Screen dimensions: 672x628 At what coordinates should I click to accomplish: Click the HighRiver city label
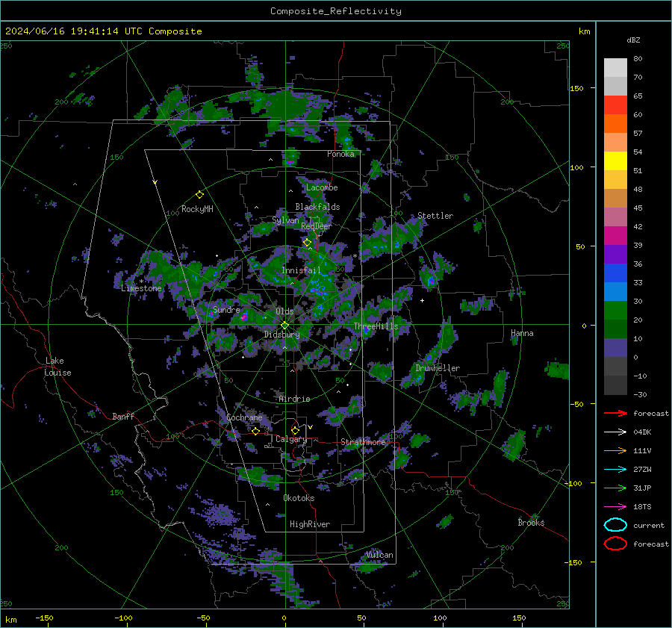[310, 524]
